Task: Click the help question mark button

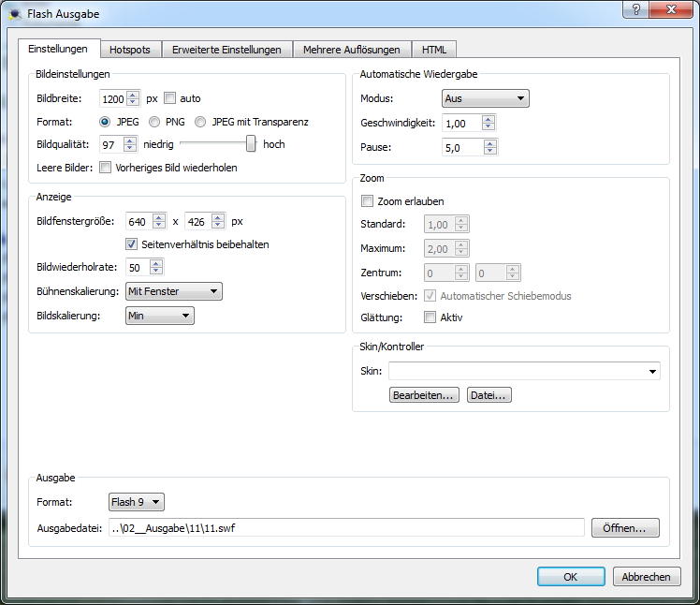Action: tap(636, 10)
